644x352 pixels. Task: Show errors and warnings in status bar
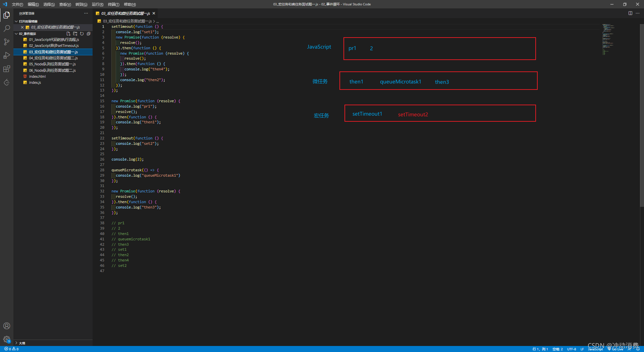tap(11, 349)
